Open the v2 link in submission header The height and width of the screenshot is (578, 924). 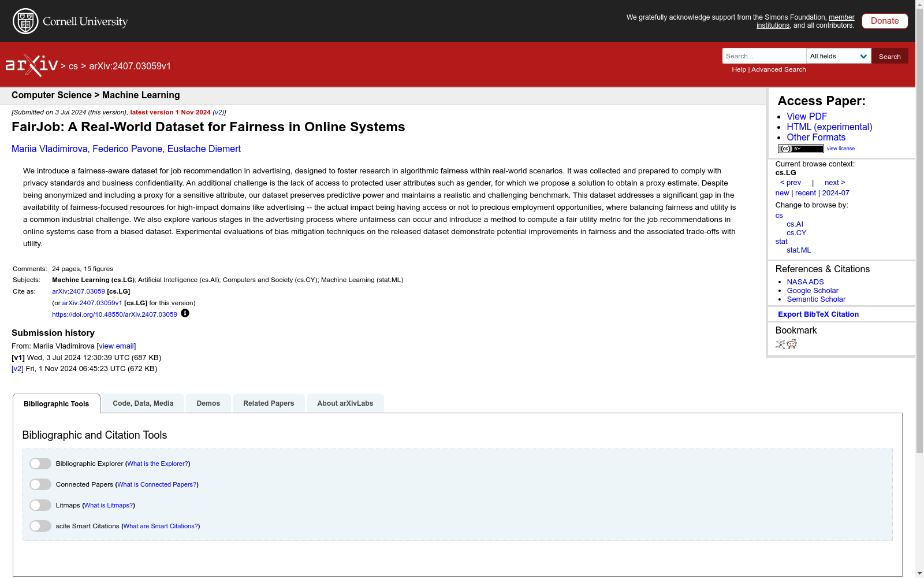click(x=218, y=112)
